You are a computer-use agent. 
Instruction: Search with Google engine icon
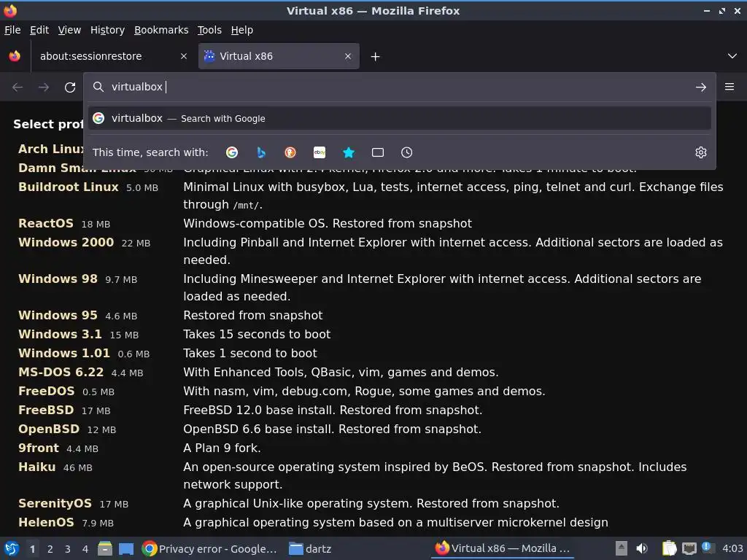pyautogui.click(x=232, y=152)
